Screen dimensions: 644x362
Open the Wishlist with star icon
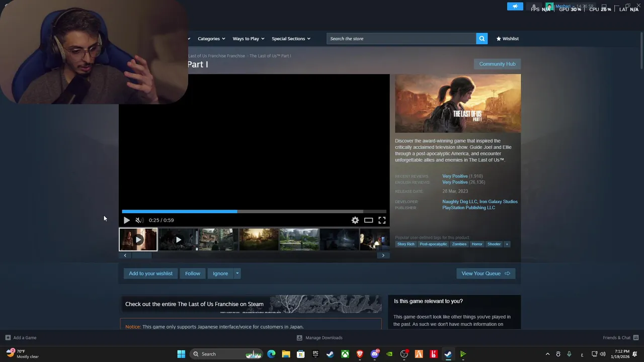coord(507,39)
